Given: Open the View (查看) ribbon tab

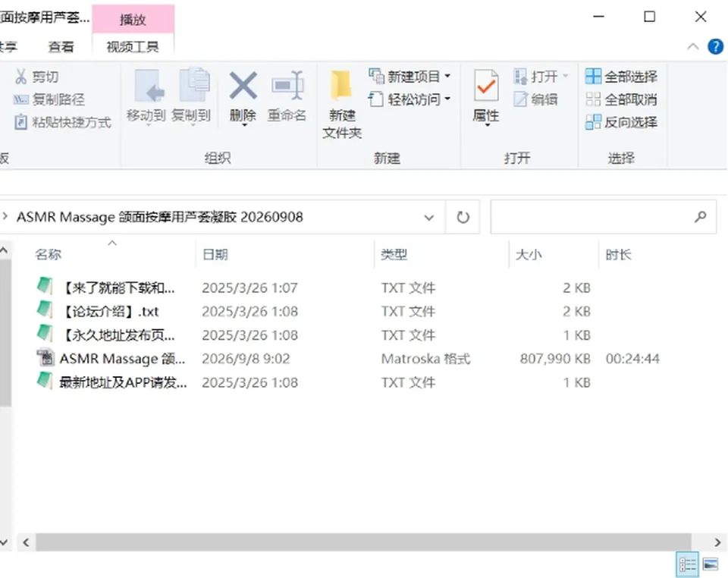Looking at the screenshot, I should [x=61, y=47].
